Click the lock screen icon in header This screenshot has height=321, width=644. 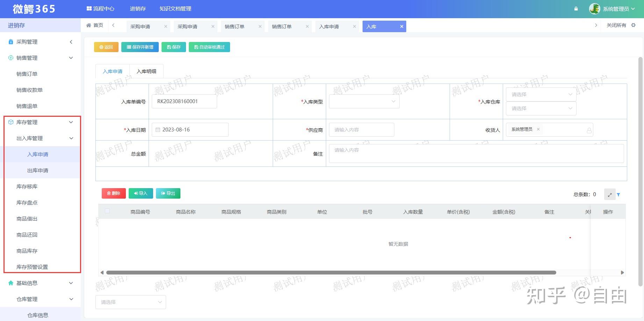(x=576, y=9)
